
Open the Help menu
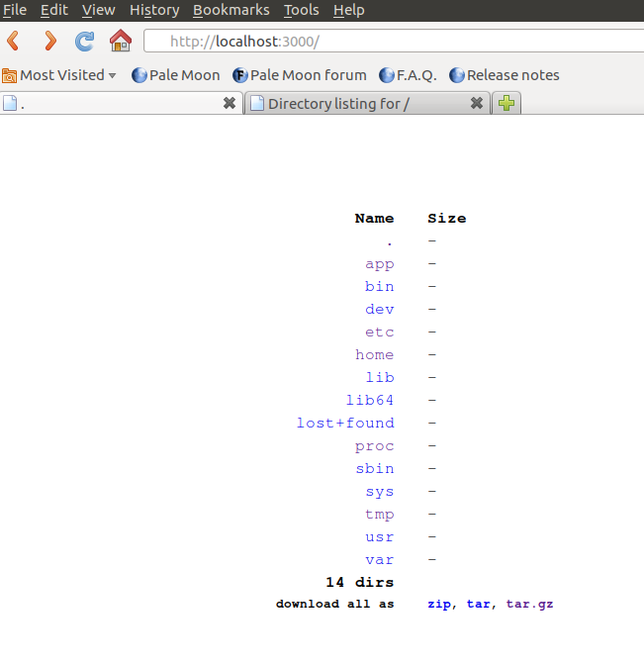[x=349, y=10]
